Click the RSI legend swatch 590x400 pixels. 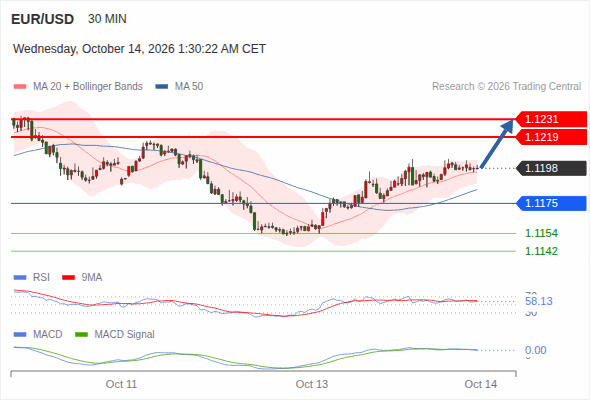click(x=20, y=278)
